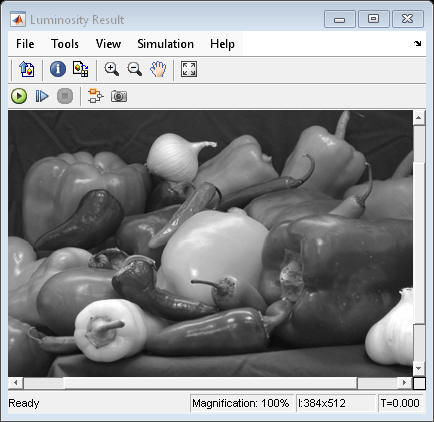434x422 pixels.
Task: Open the Pixel Region tool
Action: (x=81, y=69)
